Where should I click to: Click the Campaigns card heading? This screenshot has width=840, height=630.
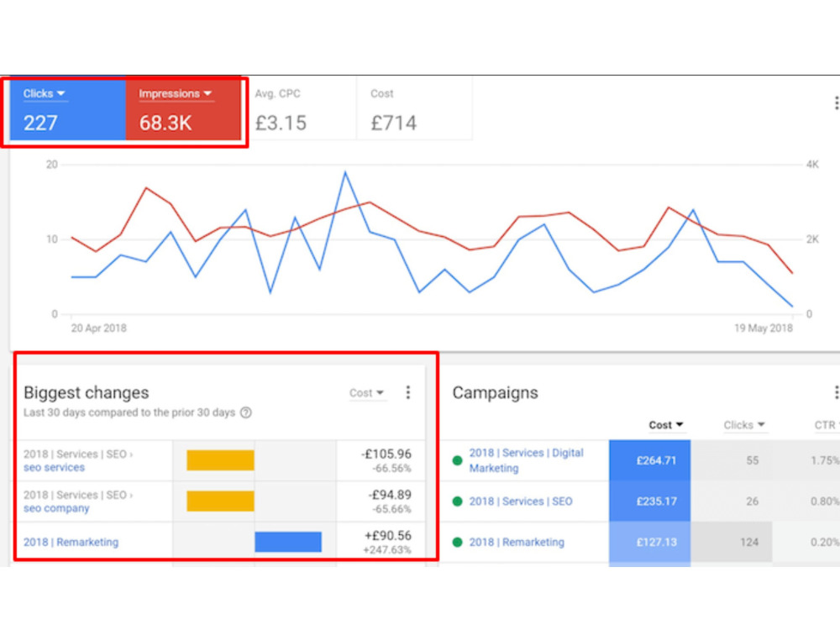point(495,392)
